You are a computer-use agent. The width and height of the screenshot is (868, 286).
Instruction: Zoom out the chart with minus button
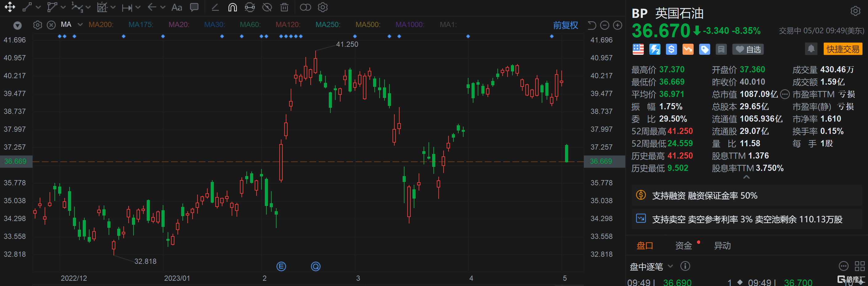[x=605, y=25]
